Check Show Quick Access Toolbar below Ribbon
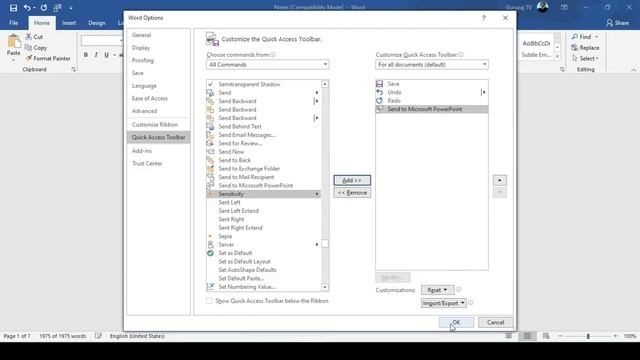The width and height of the screenshot is (640, 360). [x=209, y=301]
